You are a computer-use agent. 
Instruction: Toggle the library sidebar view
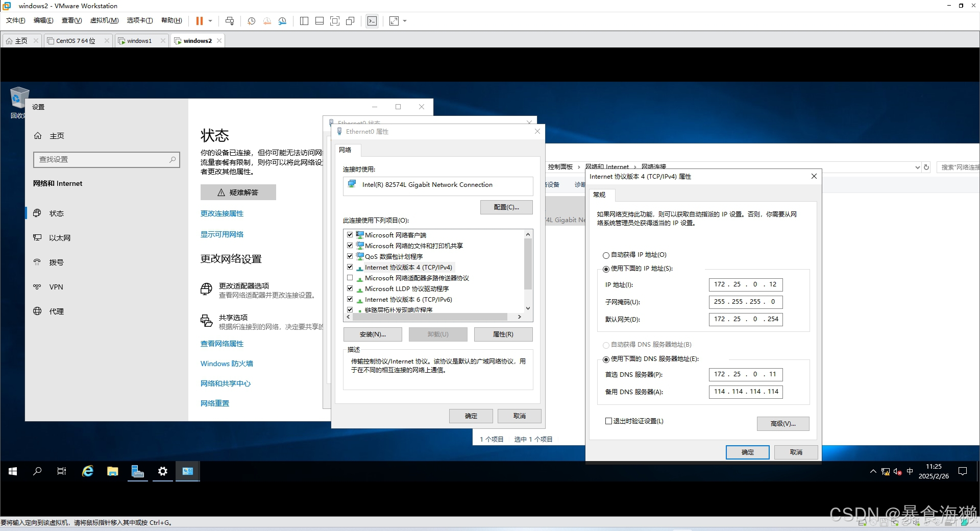pyautogui.click(x=304, y=21)
